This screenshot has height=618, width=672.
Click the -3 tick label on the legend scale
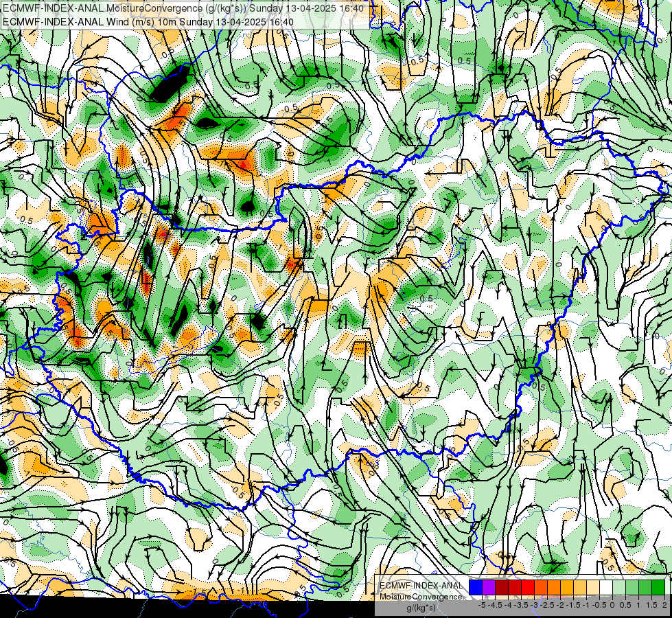pyautogui.click(x=535, y=605)
